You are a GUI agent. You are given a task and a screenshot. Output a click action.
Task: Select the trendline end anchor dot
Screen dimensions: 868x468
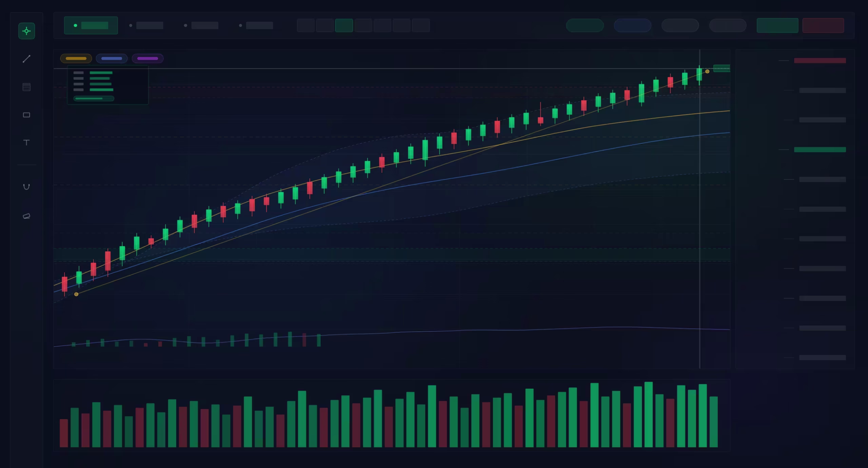(707, 71)
